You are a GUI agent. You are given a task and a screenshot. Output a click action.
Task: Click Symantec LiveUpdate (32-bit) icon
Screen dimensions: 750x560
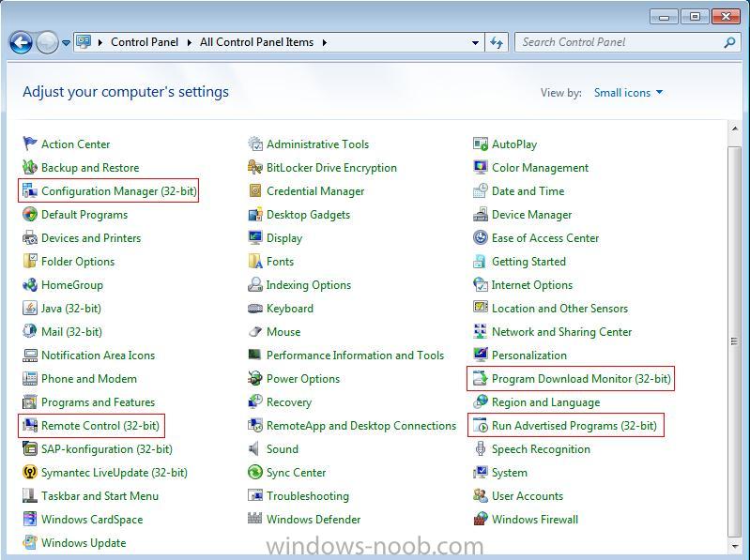click(x=30, y=472)
